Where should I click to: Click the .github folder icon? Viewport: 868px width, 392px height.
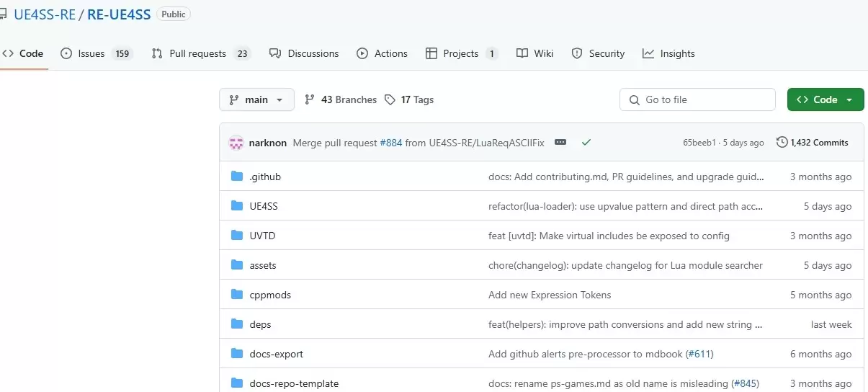pyautogui.click(x=237, y=177)
